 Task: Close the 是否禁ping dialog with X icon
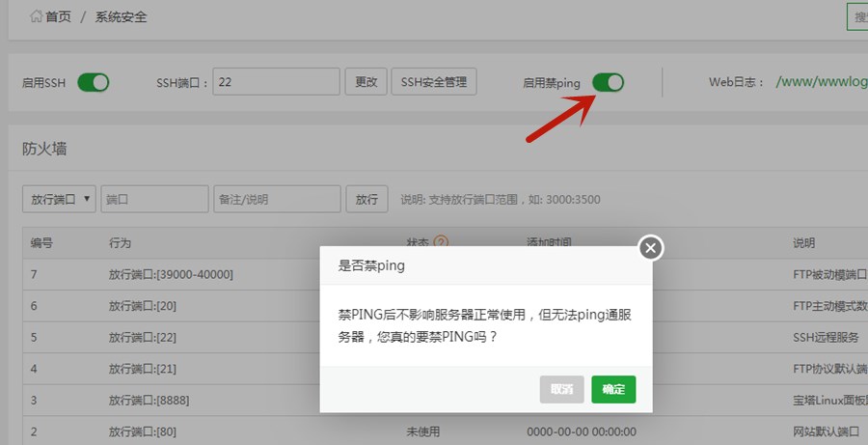[651, 248]
